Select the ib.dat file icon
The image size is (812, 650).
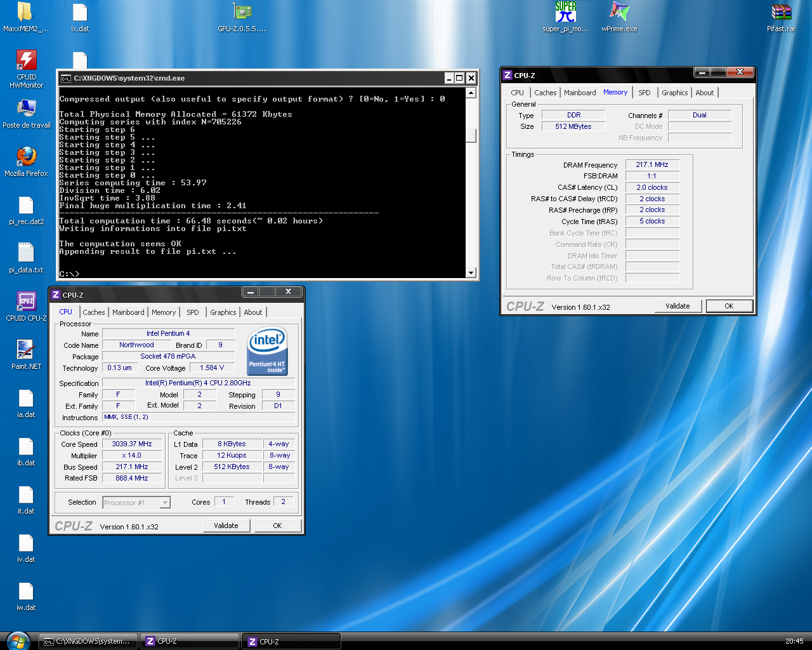click(26, 446)
